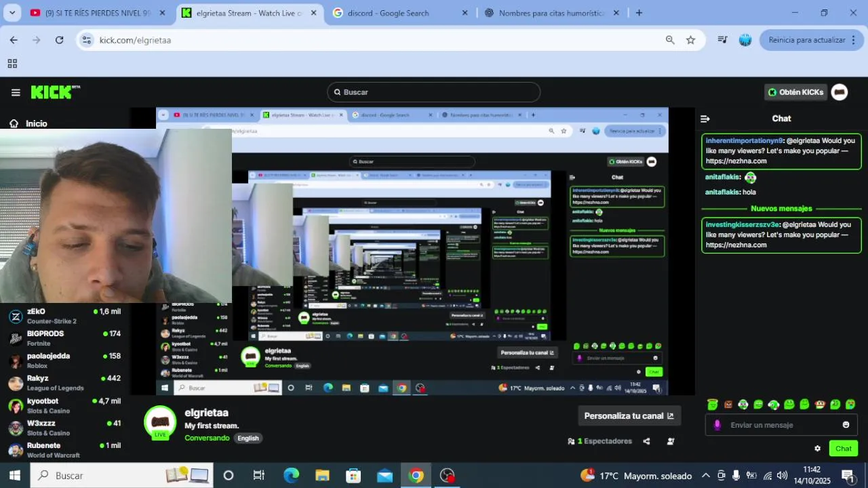Expand hidden system tray icons chevron
The width and height of the screenshot is (868, 488).
(705, 476)
